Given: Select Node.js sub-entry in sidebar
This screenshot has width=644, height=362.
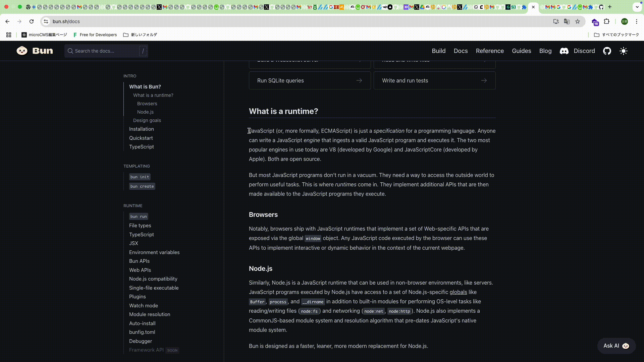Looking at the screenshot, I should click(x=145, y=112).
